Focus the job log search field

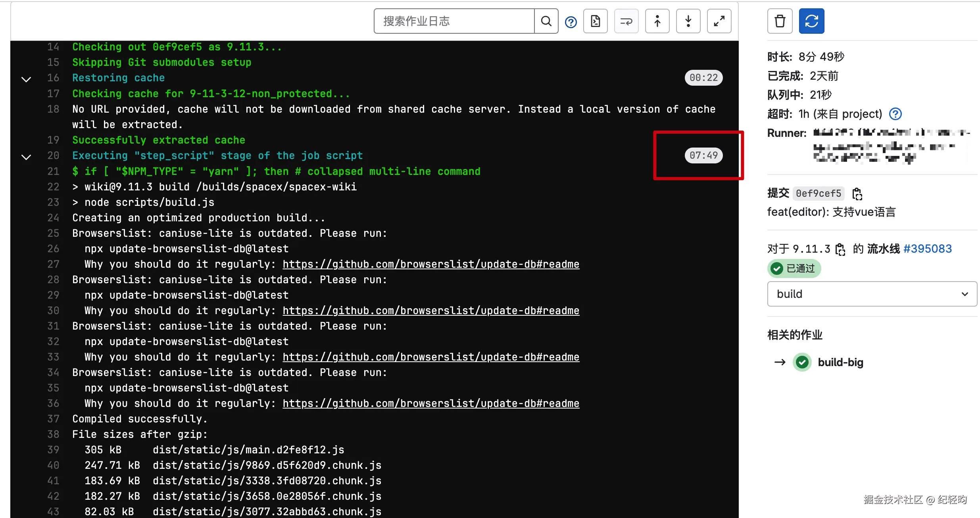coord(454,21)
